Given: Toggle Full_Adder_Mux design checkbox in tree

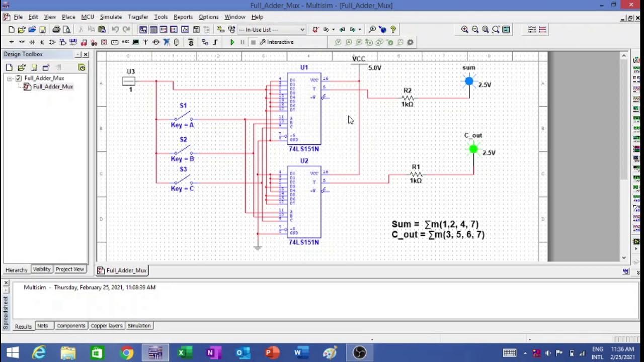Looking at the screenshot, I should click(19, 78).
